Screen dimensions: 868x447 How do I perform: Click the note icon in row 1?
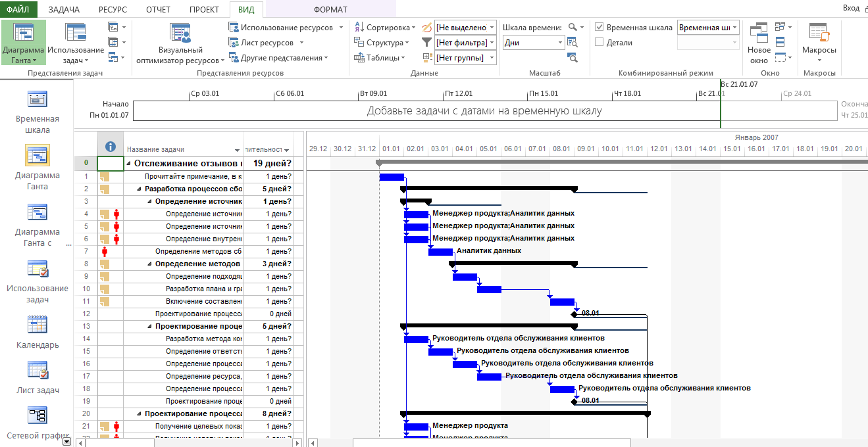tap(104, 176)
